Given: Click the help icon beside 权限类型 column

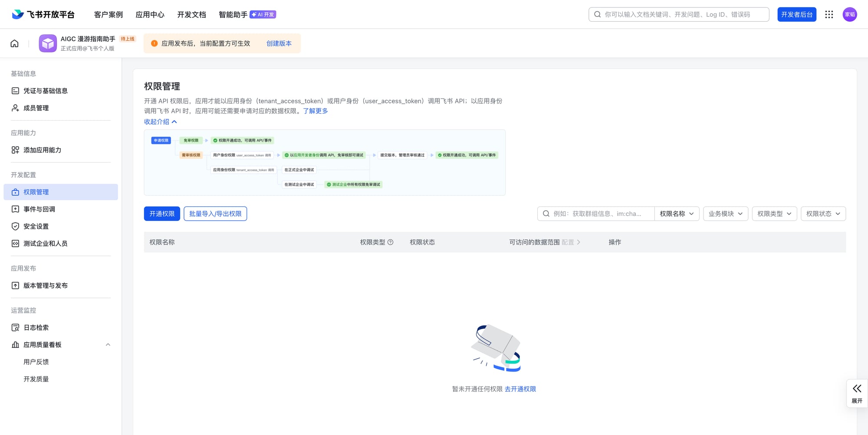Looking at the screenshot, I should pyautogui.click(x=390, y=242).
